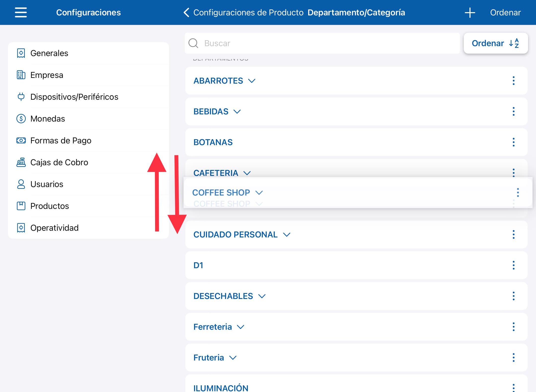Screen dimensions: 536x392
Task: Select the ILUMINACIÓN department row
Action: point(356,383)
